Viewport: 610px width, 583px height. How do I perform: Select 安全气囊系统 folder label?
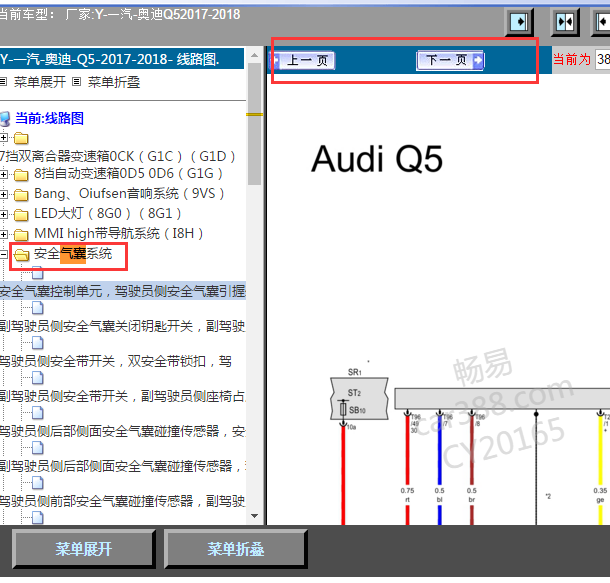point(73,254)
